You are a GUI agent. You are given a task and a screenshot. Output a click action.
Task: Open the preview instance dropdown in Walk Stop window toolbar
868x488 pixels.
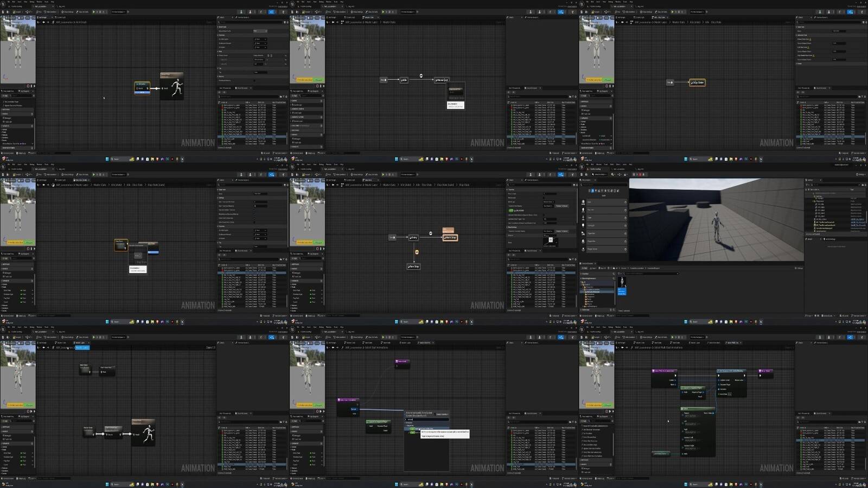[409, 174]
